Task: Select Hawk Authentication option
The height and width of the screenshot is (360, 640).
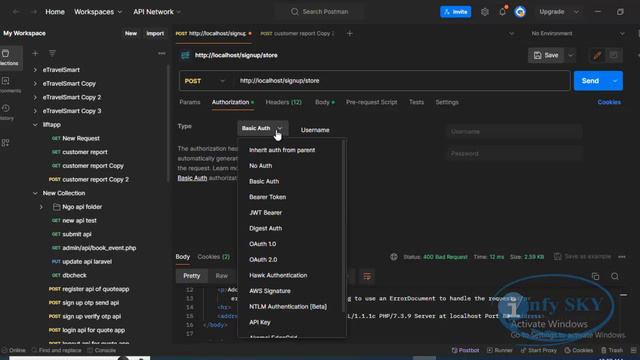Action: click(278, 275)
